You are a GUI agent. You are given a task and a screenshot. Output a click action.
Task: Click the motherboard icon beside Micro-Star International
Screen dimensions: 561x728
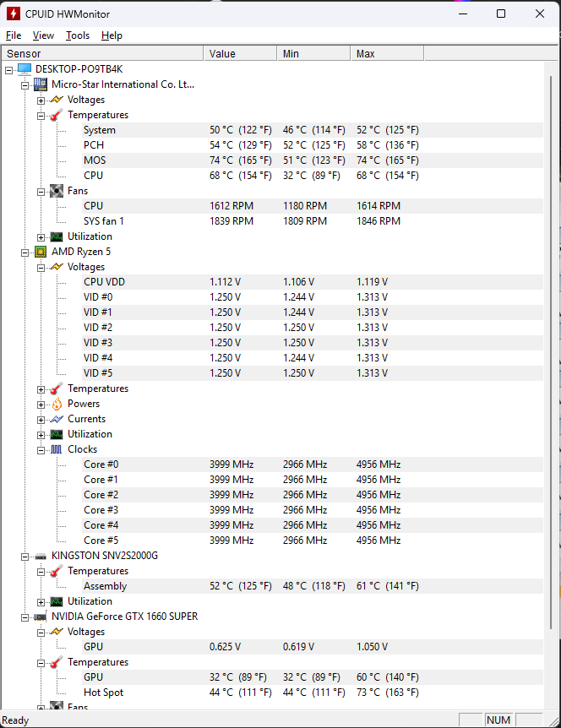click(41, 84)
